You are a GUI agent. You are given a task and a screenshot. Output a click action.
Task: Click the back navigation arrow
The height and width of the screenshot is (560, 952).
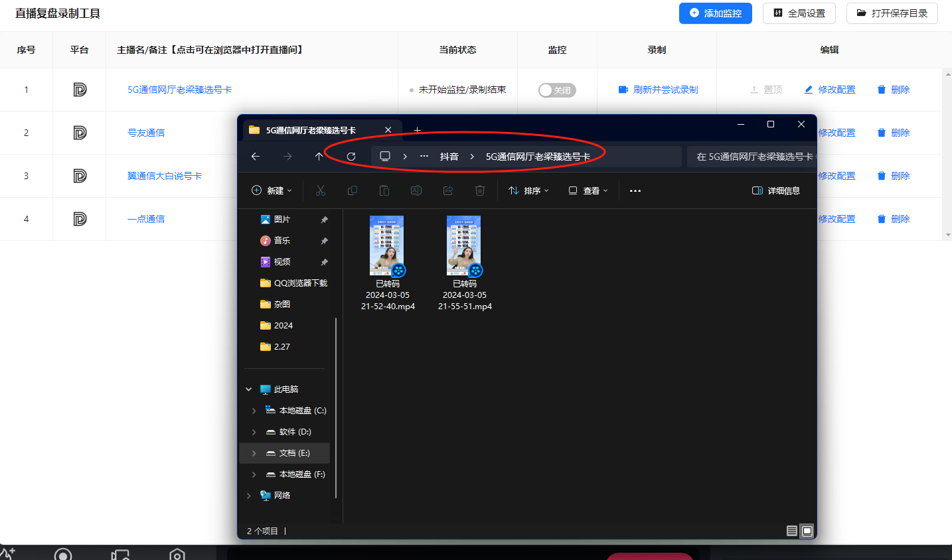(x=256, y=157)
